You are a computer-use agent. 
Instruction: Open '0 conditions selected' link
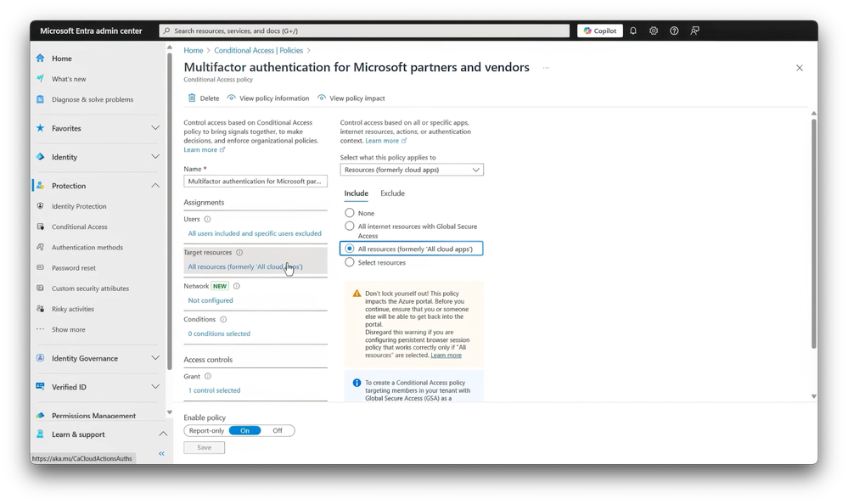(219, 333)
